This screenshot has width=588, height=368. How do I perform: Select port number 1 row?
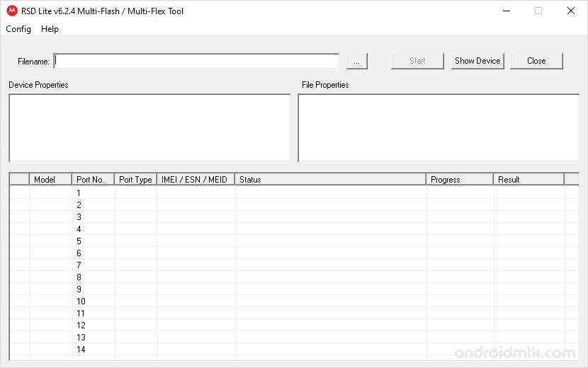point(295,193)
